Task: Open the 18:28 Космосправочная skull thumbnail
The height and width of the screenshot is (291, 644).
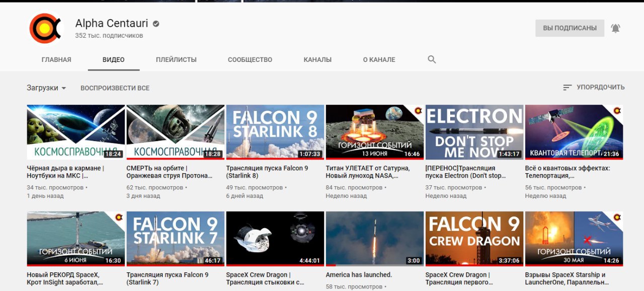Action: coord(175,132)
